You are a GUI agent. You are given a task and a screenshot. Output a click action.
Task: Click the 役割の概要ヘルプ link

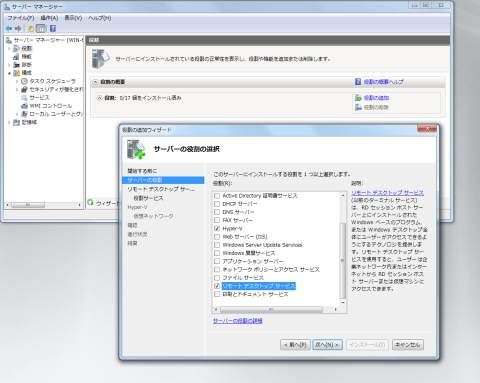[x=383, y=82]
